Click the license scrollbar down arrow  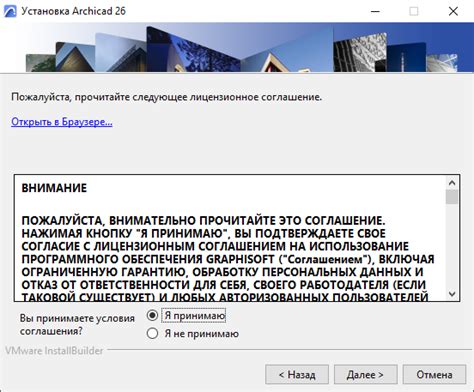point(452,294)
